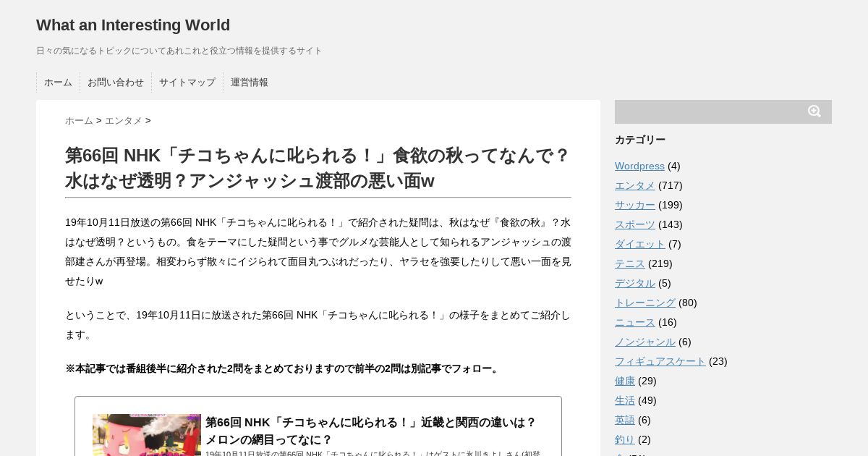This screenshot has height=456, width=868.
Task: Open the エンタメ category in sidebar
Action: (635, 185)
